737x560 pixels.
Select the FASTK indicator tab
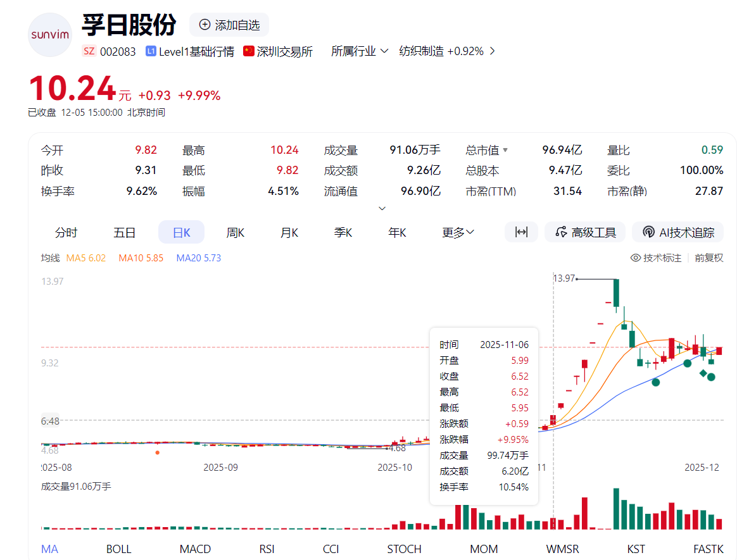(709, 549)
